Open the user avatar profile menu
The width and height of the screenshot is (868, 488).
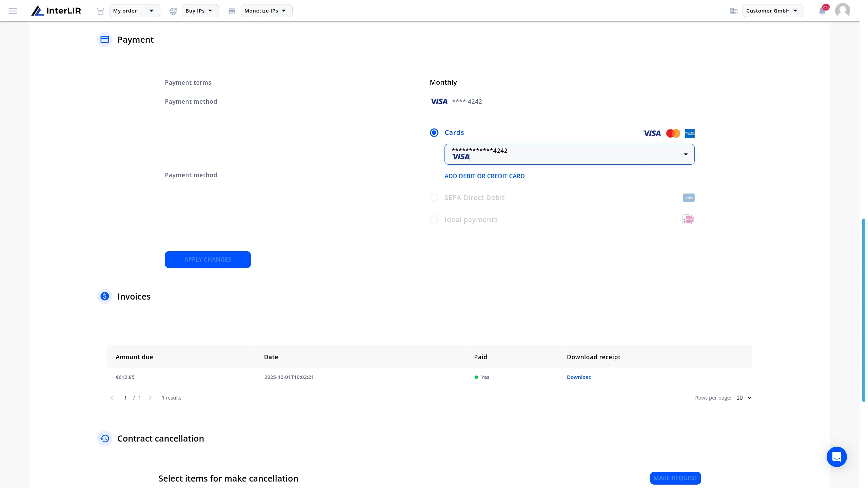click(x=843, y=11)
